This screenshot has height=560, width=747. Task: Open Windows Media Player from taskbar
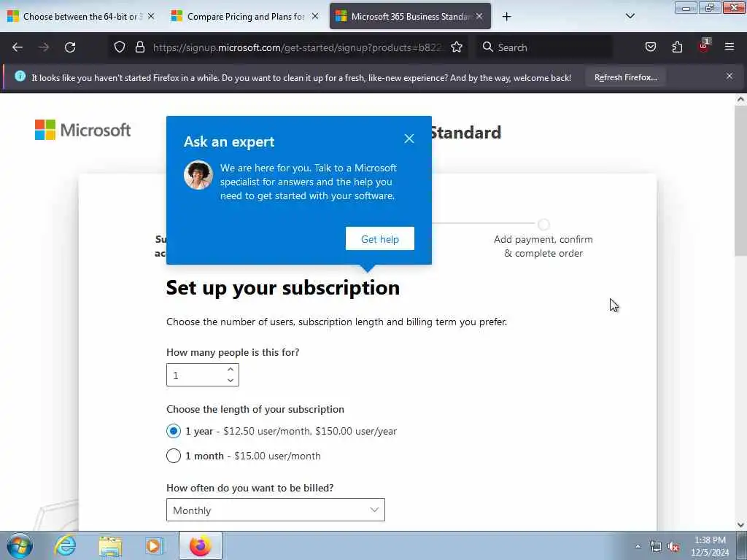pyautogui.click(x=155, y=545)
